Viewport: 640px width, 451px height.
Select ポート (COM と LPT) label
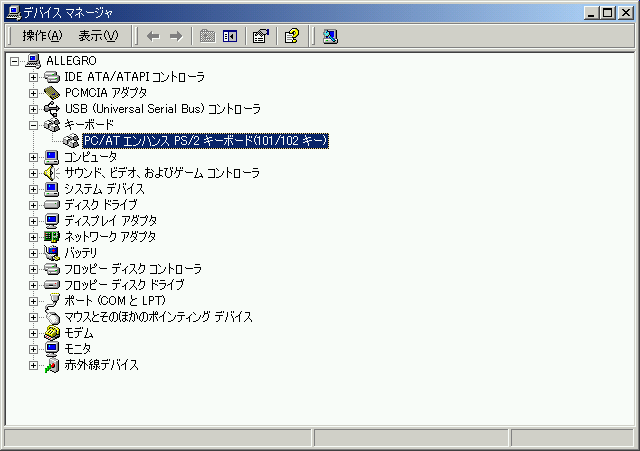coord(115,301)
